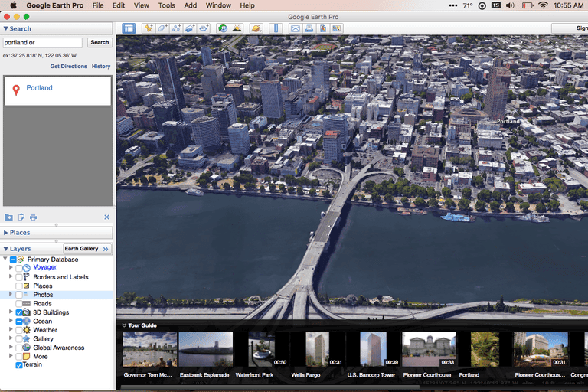Uncheck the Terrain layer
This screenshot has width=588, height=392.
click(18, 365)
